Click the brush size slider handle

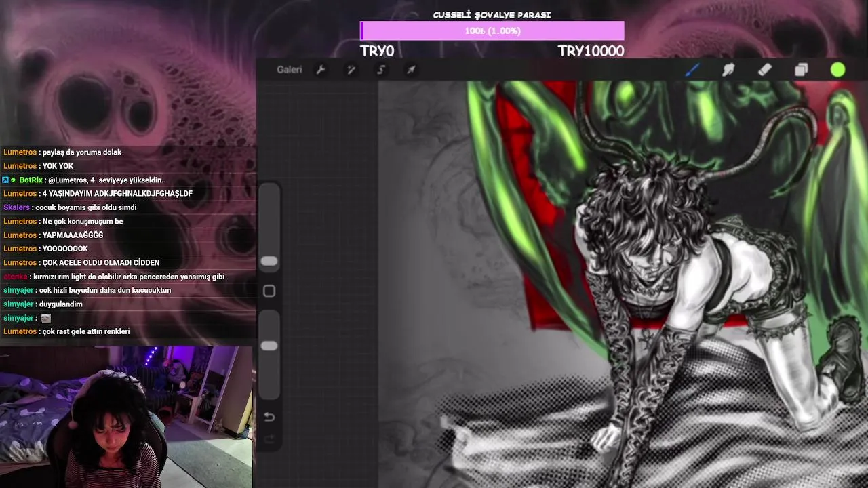coord(269,261)
